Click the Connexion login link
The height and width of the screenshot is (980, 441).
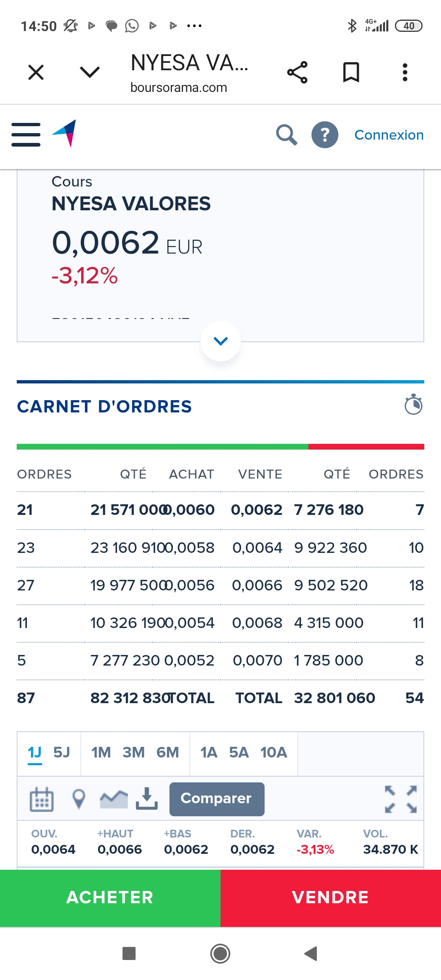coord(389,135)
